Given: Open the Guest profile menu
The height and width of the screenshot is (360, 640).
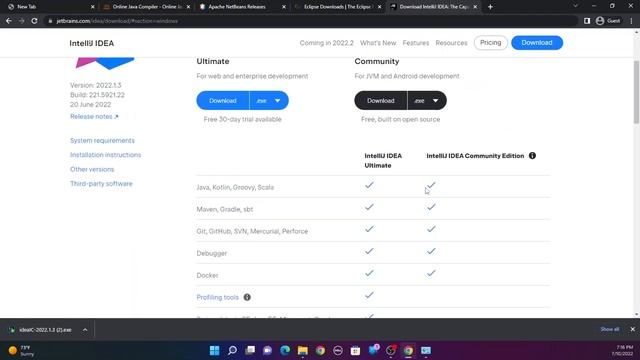Looking at the screenshot, I should point(608,21).
